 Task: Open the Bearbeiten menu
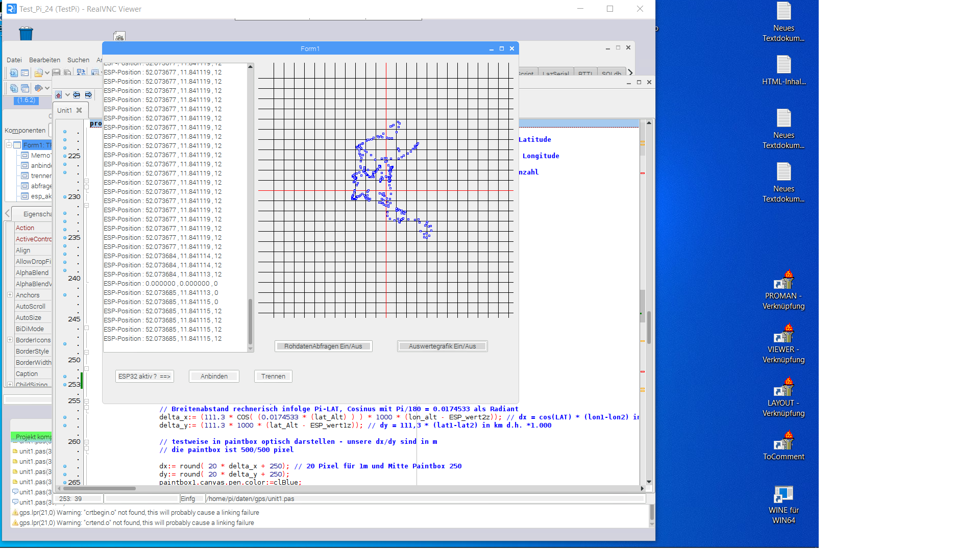pos(44,60)
